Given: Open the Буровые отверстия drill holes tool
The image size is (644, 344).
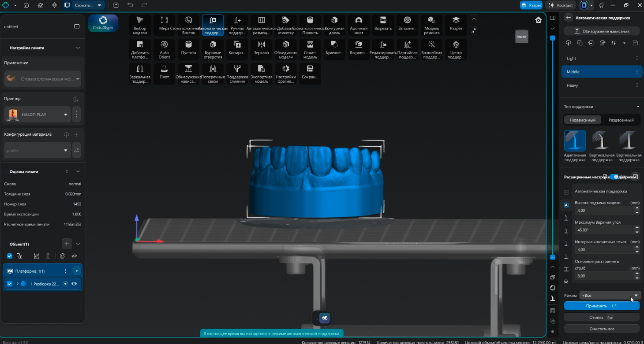Looking at the screenshot, I should (213, 49).
